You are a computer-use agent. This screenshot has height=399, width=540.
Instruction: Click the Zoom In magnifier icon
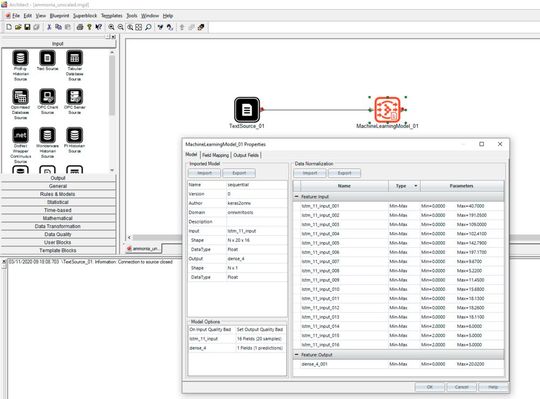[x=111, y=27]
